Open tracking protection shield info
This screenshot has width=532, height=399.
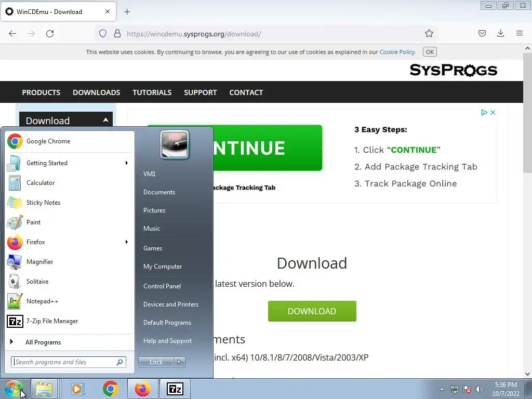pos(103,33)
